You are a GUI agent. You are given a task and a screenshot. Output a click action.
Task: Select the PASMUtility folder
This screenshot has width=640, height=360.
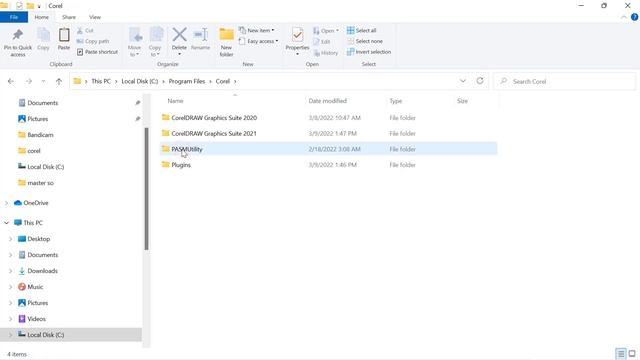pos(329,149)
